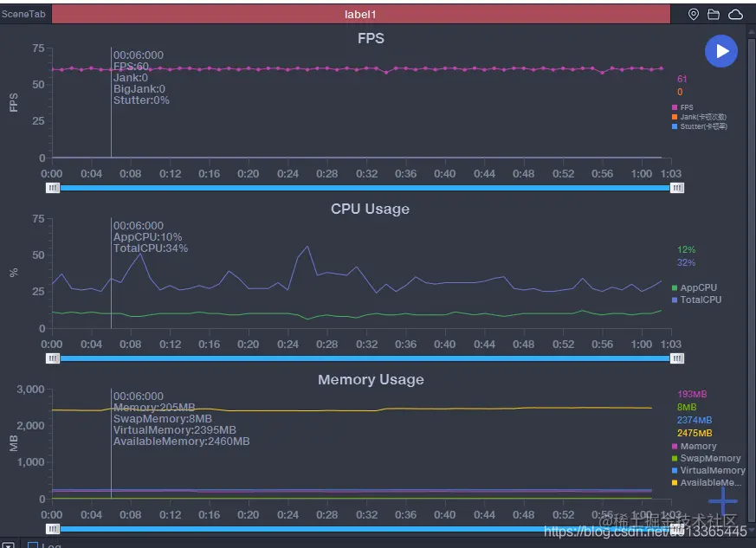Click the 0:32 time label under FPS chart
Image resolution: width=756 pixels, height=548 pixels.
click(x=366, y=174)
